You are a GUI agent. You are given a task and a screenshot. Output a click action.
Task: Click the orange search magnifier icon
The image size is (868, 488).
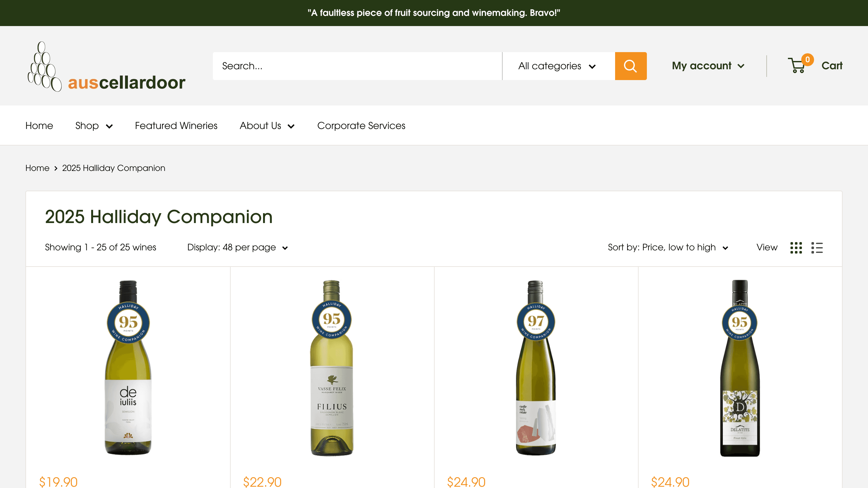pos(630,66)
